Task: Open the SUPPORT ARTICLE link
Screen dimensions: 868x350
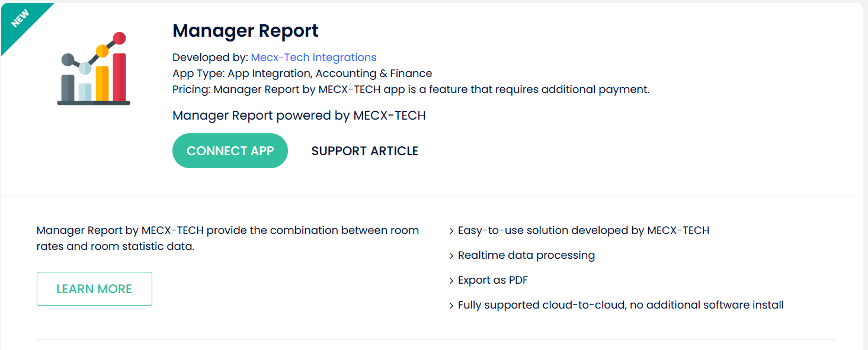Action: pos(364,151)
